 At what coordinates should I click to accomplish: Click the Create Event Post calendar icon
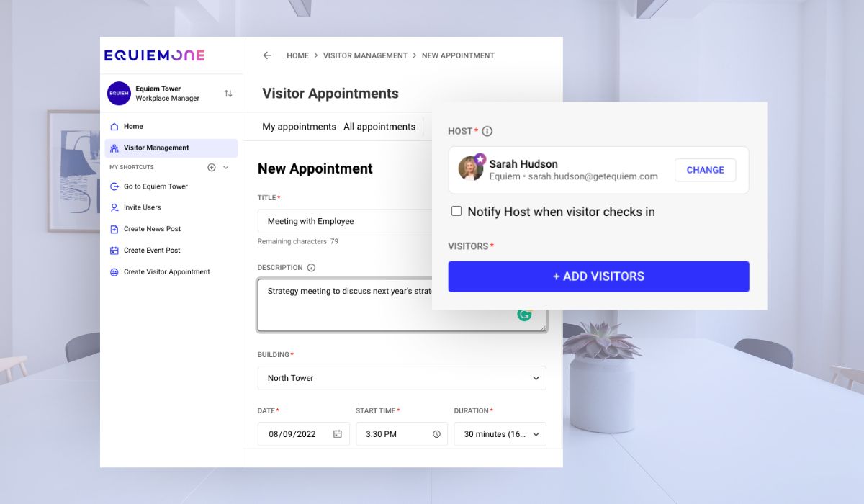[x=114, y=251]
